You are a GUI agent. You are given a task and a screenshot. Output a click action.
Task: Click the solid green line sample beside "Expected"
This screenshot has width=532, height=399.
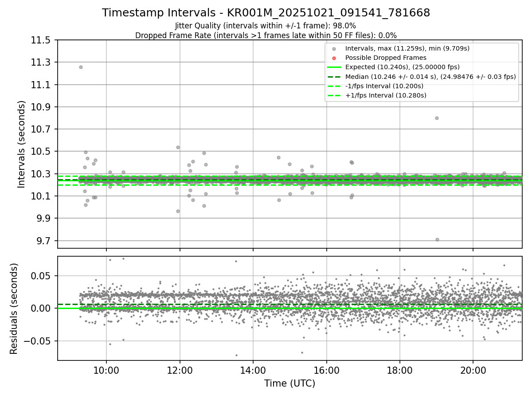pos(333,67)
